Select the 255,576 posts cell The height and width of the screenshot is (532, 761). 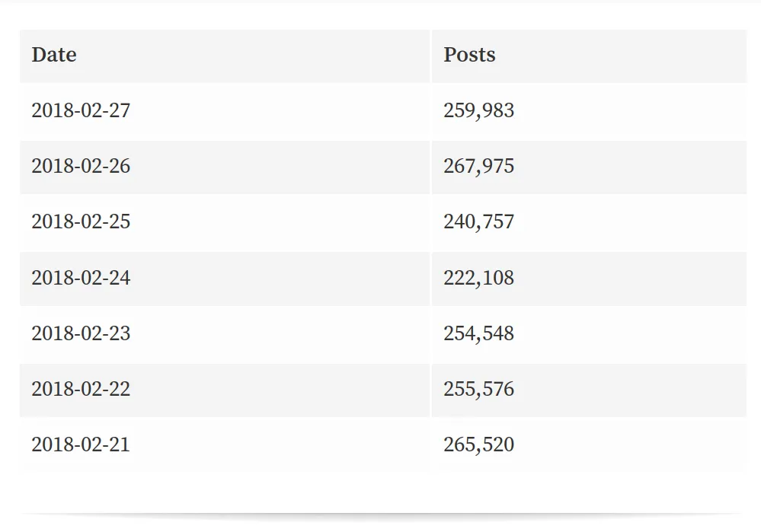tap(478, 390)
